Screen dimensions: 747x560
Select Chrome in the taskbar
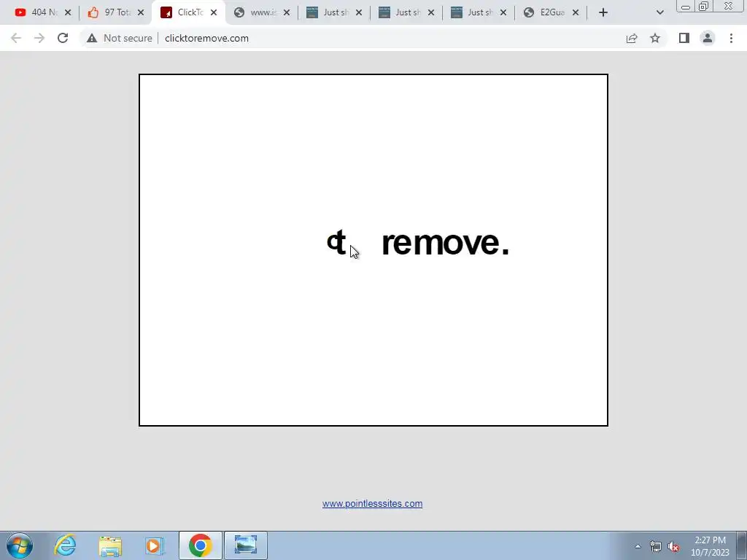pyautogui.click(x=200, y=545)
